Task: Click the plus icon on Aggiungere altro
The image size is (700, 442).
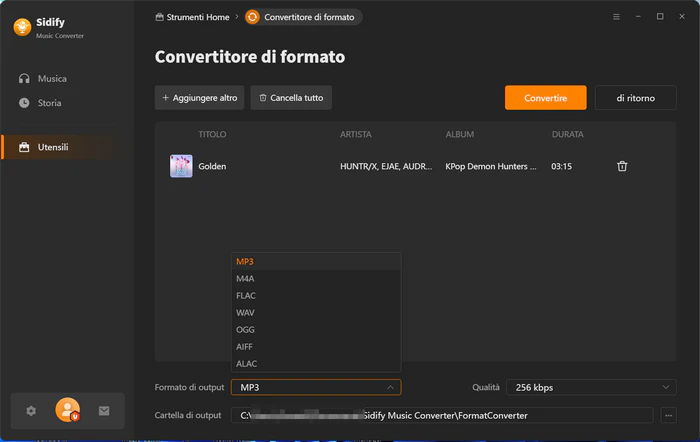Action: click(166, 97)
